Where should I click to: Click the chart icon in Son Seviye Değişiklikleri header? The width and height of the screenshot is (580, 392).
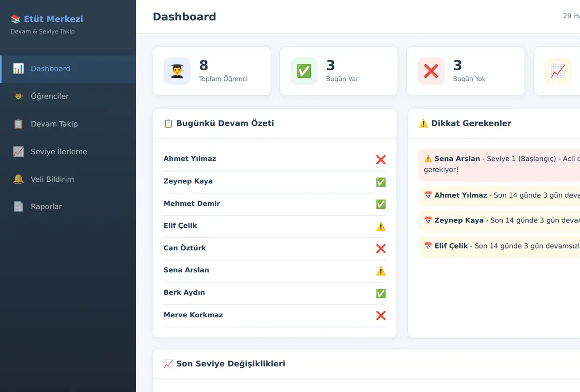point(168,363)
